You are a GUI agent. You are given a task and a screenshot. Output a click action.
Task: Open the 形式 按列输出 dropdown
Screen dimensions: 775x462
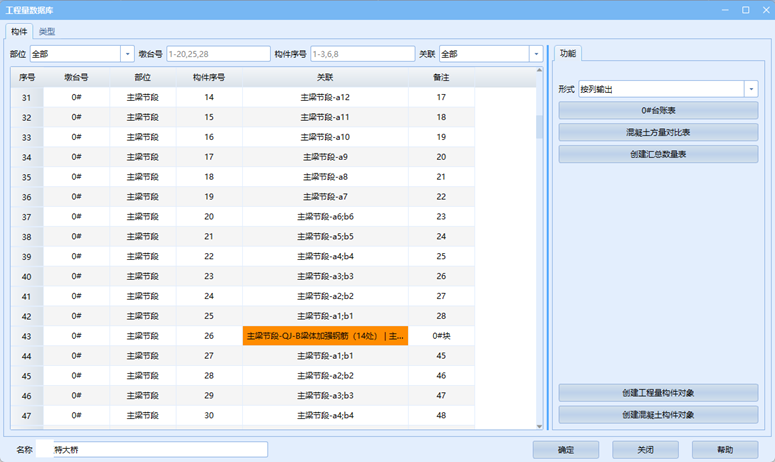click(x=750, y=89)
